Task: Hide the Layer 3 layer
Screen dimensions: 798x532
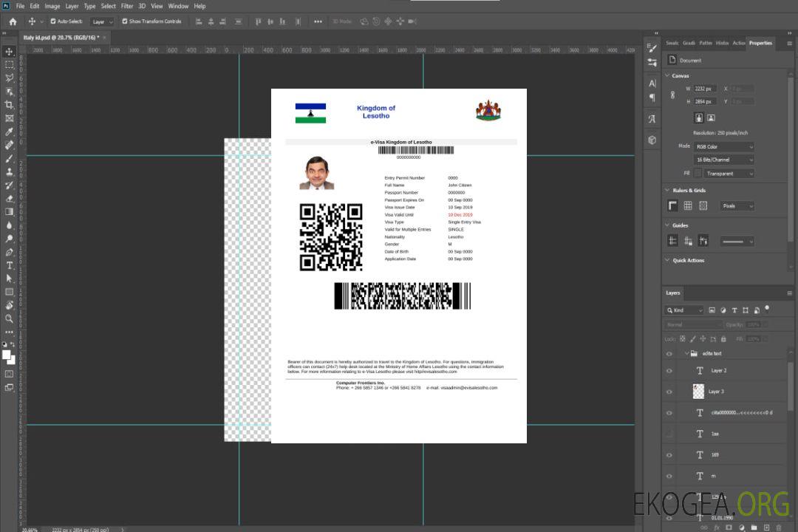Action: (669, 392)
